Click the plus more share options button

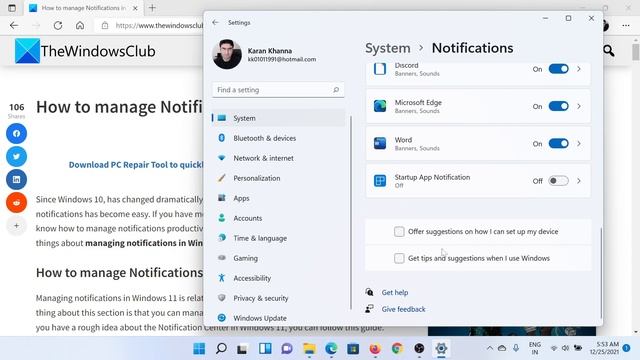click(x=16, y=225)
